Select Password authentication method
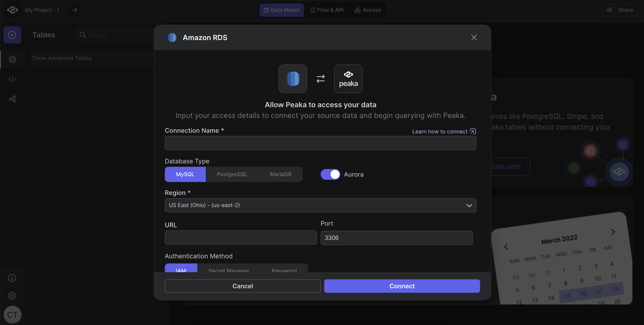Viewport: 644px width, 325px height. click(284, 268)
